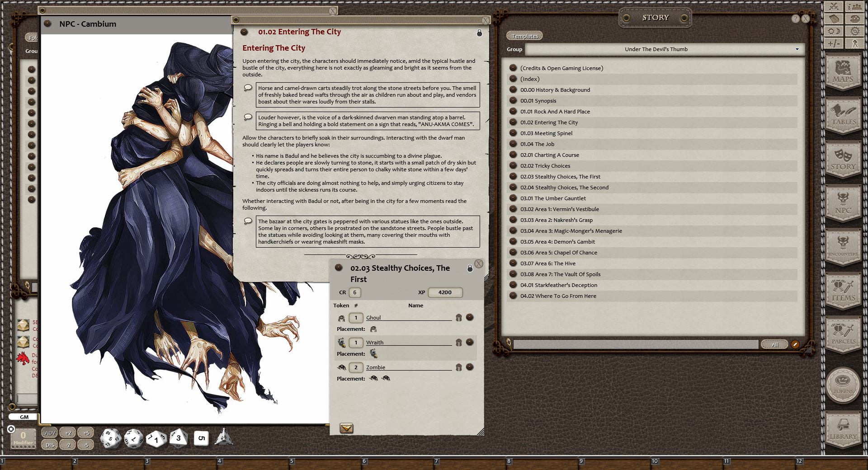Pick the d10 die
The height and width of the screenshot is (470, 868).
tap(156, 438)
